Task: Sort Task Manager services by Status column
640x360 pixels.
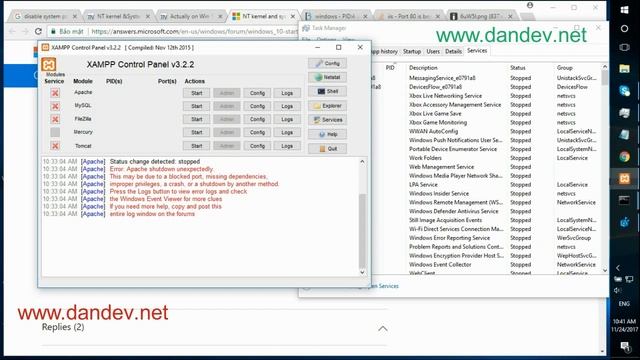Action: (x=518, y=68)
